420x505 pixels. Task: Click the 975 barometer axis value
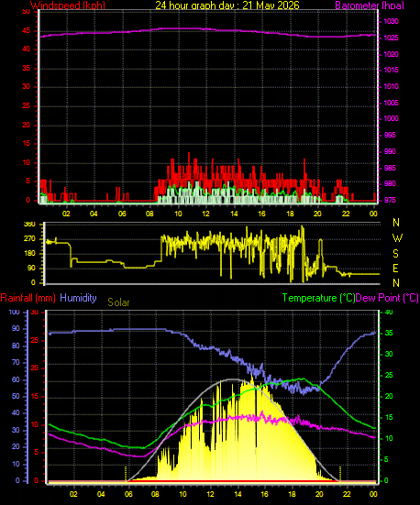click(390, 200)
